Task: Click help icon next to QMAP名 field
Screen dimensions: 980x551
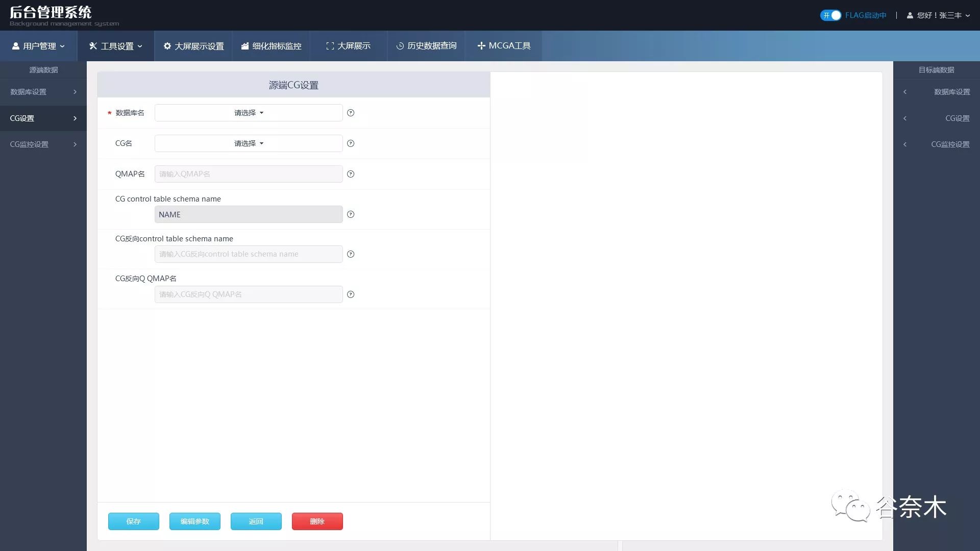Action: 351,174
